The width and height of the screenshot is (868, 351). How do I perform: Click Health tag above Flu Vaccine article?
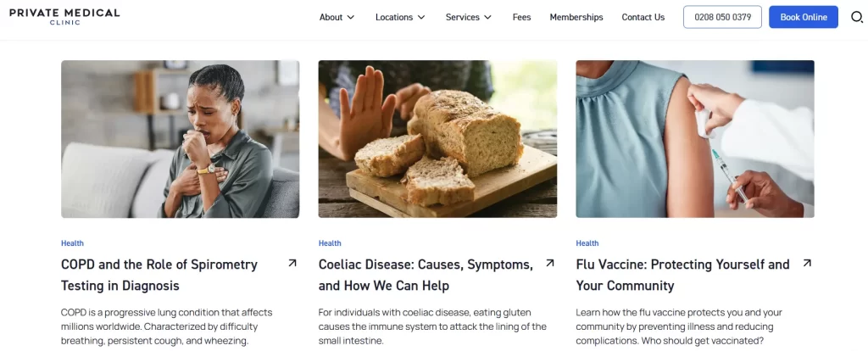coord(587,243)
